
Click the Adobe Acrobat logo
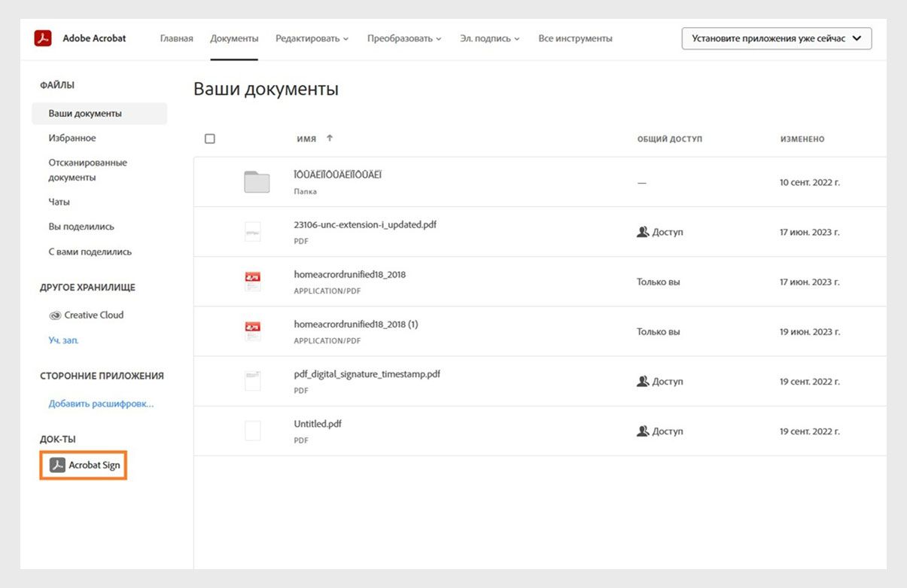click(x=43, y=36)
